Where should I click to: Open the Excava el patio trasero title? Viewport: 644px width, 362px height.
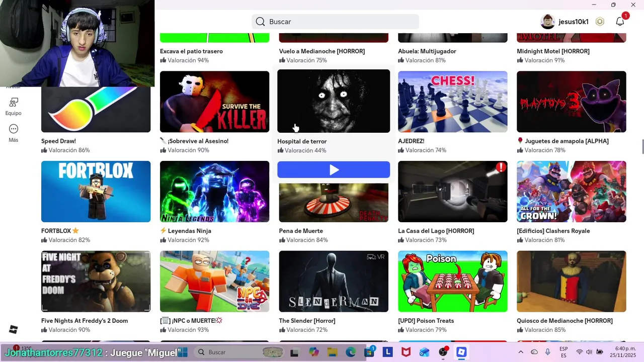point(191,51)
